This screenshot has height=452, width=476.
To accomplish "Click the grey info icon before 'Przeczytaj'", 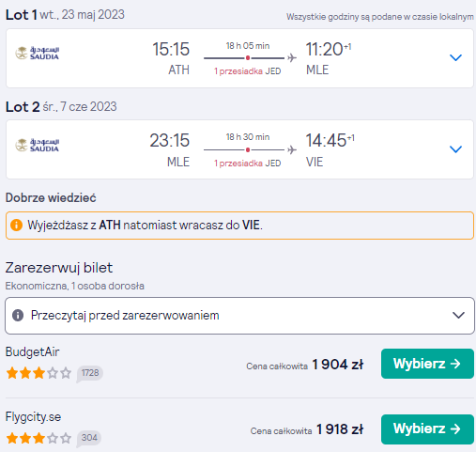I will click(18, 315).
